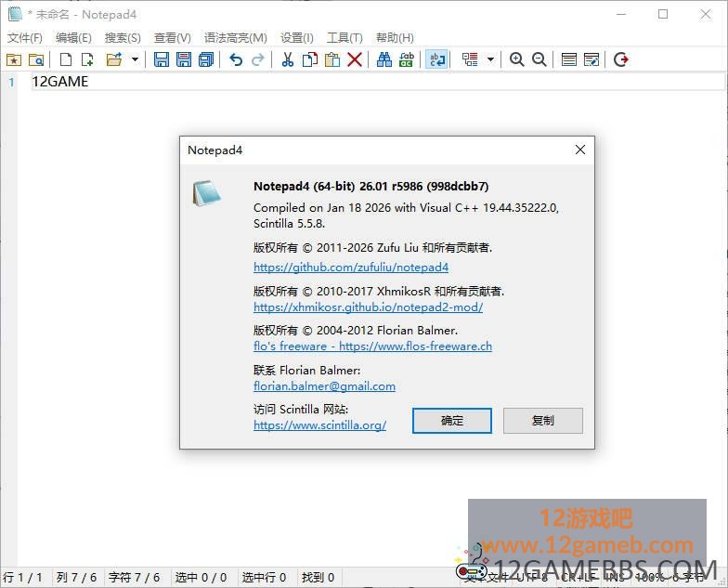Image resolution: width=728 pixels, height=588 pixels.
Task: Open the flo's freeware website link
Action: pyautogui.click(x=373, y=346)
